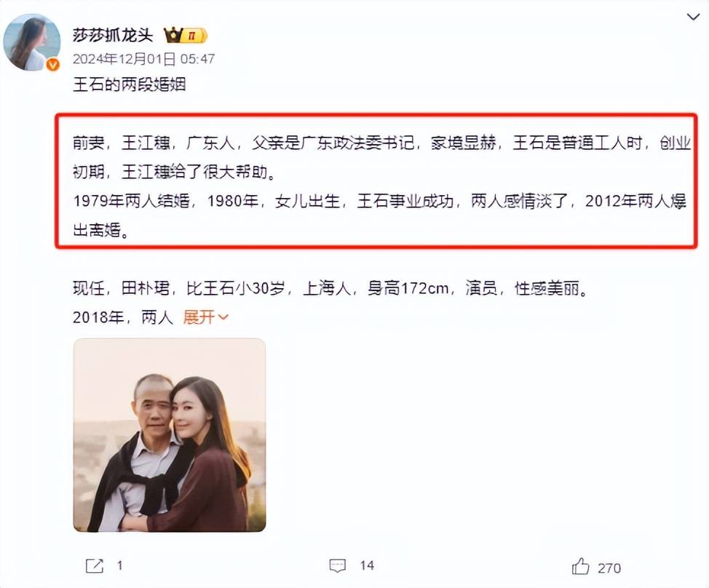
Task: Click the repost count 1
Action: pyautogui.click(x=120, y=565)
